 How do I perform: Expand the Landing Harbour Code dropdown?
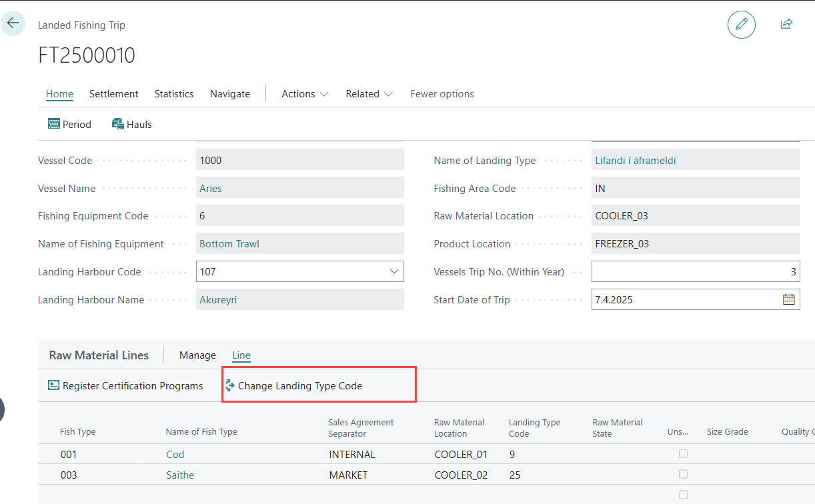pyautogui.click(x=393, y=272)
